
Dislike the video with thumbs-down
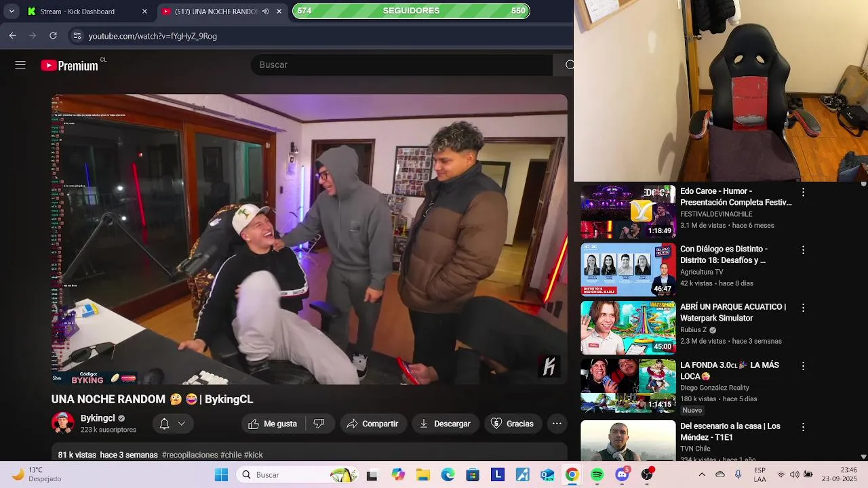coord(319,424)
